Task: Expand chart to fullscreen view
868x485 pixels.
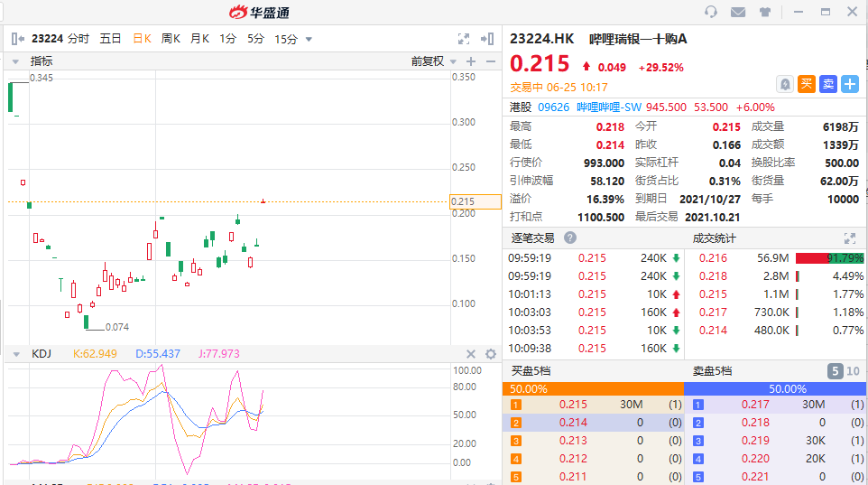Action: 464,39
